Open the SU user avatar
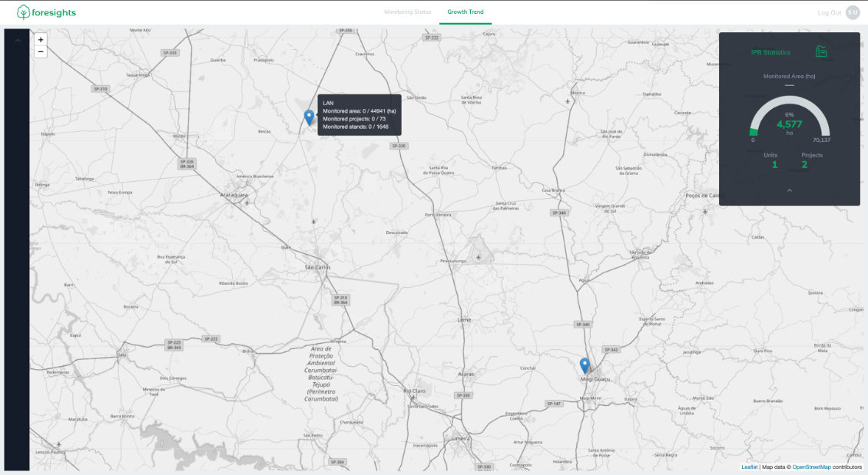 tap(853, 12)
